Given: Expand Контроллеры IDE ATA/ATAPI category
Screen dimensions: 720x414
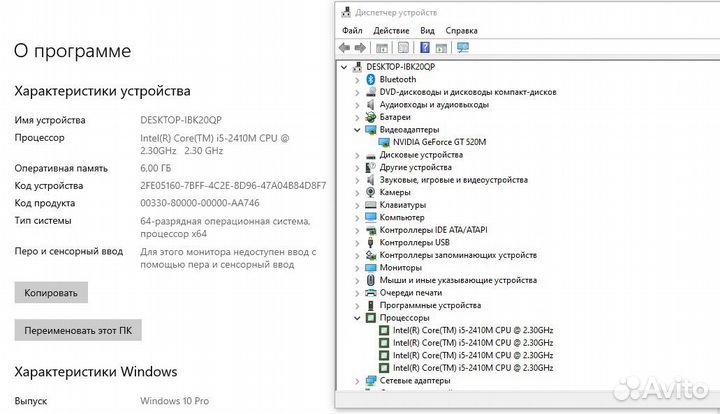Looking at the screenshot, I should [x=357, y=230].
